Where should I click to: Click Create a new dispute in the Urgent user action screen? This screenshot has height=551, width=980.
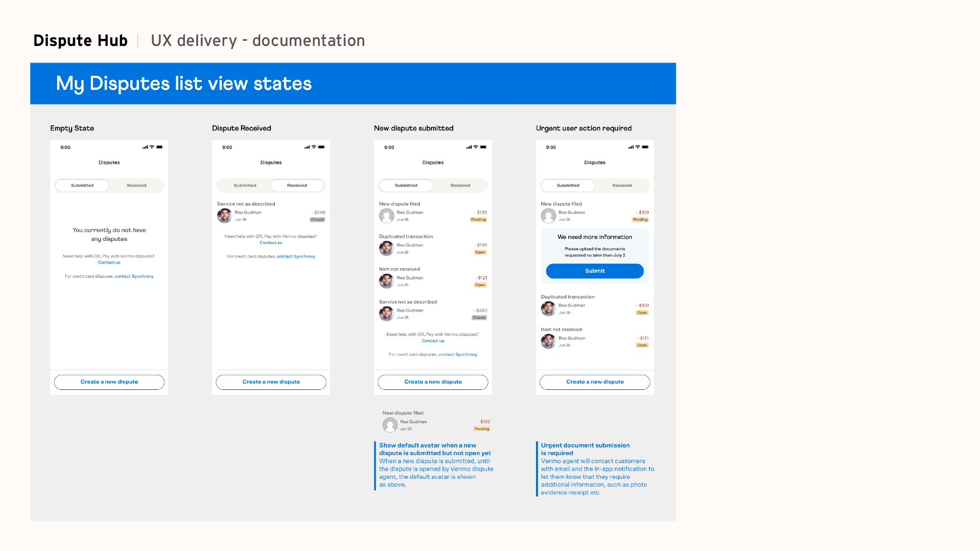[595, 382]
